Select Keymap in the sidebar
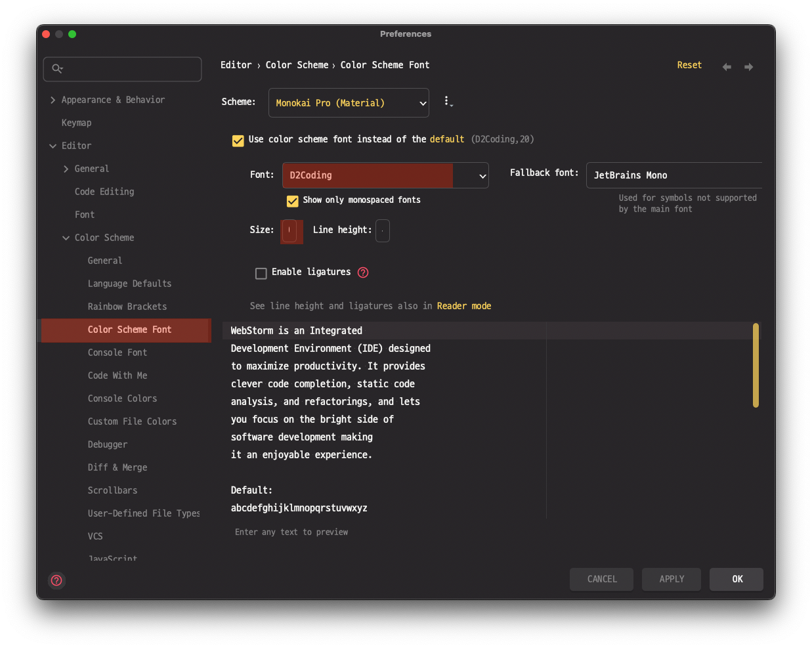This screenshot has height=648, width=812. click(76, 123)
